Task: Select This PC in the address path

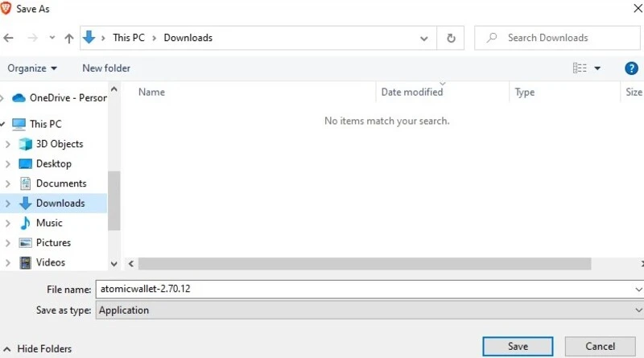Action: coord(129,38)
